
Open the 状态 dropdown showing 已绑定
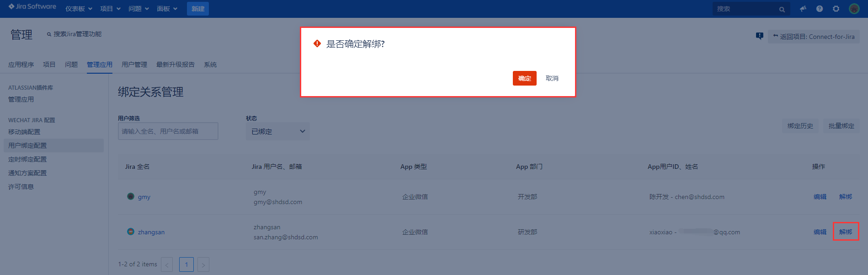[x=277, y=131]
